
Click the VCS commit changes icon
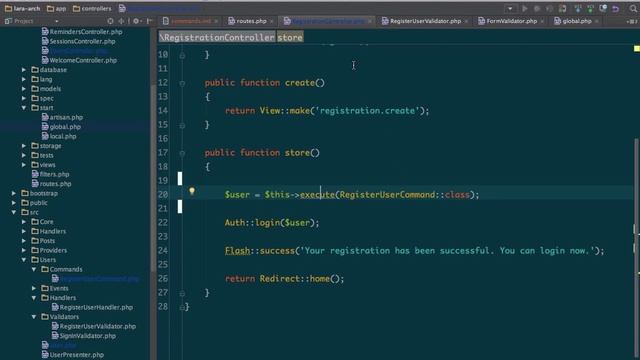tap(590, 9)
